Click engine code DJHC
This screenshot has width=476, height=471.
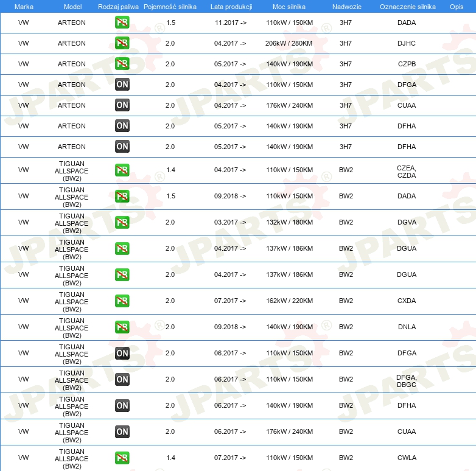tap(407, 43)
